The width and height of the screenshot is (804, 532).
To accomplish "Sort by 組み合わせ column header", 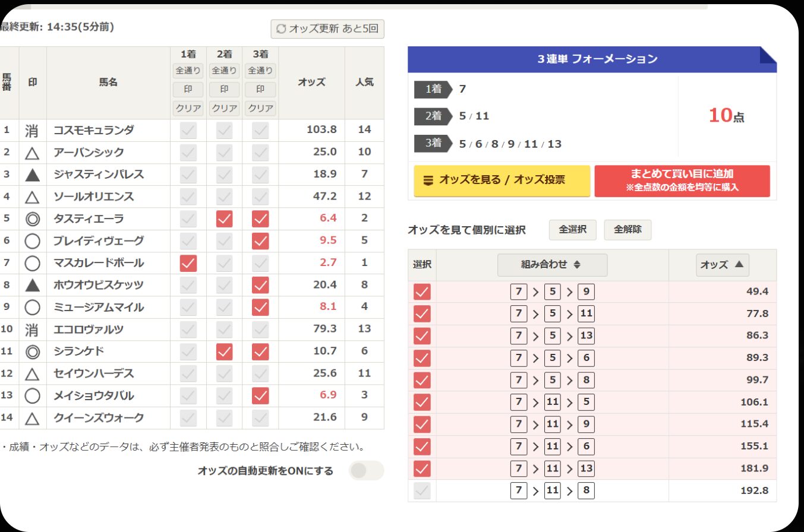I will pyautogui.click(x=552, y=265).
